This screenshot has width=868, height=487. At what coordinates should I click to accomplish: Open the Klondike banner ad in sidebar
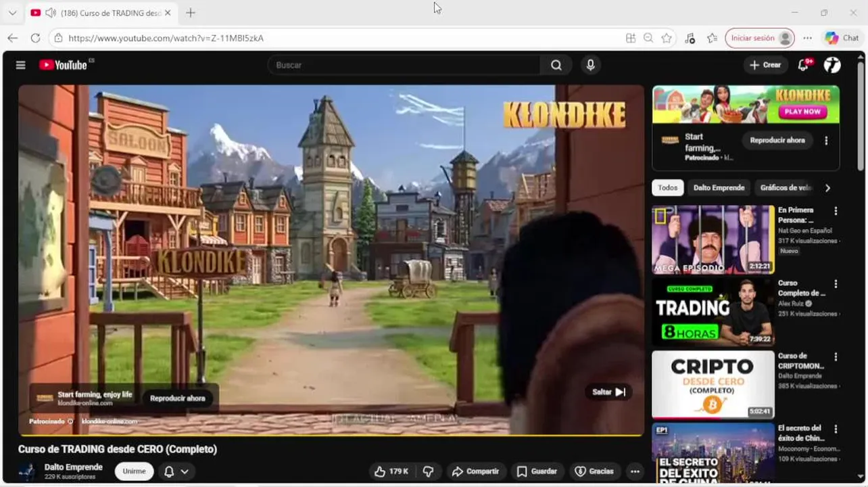[746, 104]
